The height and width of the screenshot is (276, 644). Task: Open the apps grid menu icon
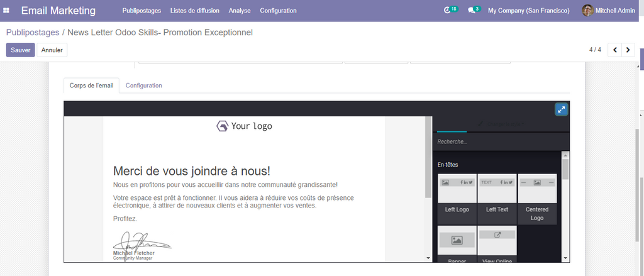coord(7,11)
